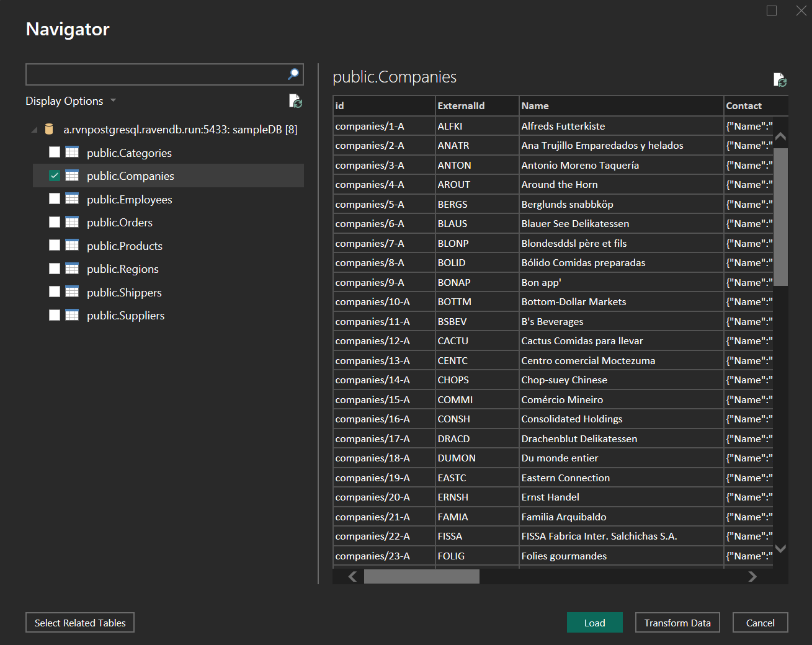Click preview scroll right arrow
812x645 pixels.
752,577
